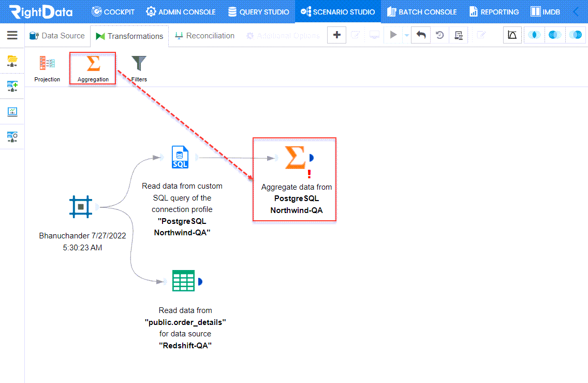Click the greyed monitor toolbar icon
This screenshot has width=588, height=383.
coord(374,35)
